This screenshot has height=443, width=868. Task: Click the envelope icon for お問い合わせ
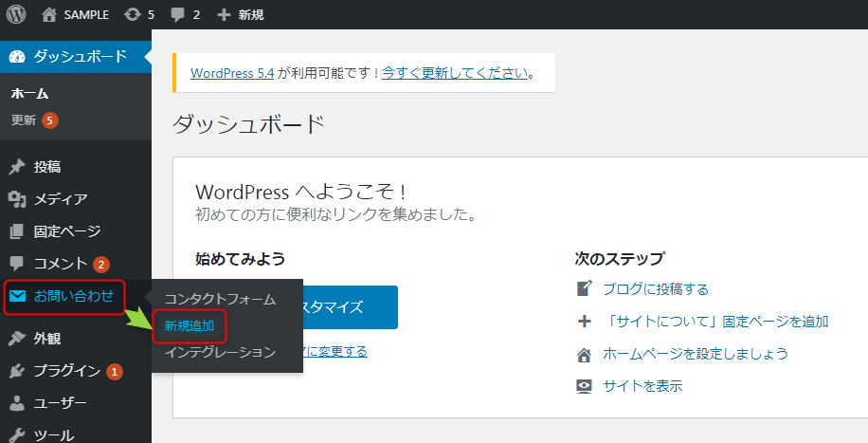coord(17,296)
